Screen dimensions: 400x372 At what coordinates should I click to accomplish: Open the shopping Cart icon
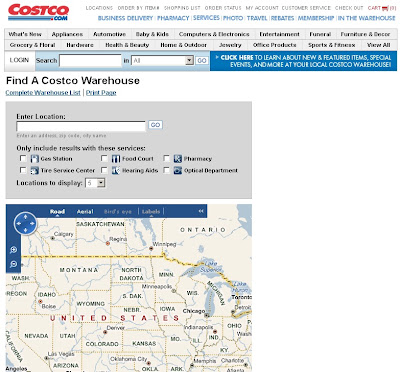pos(385,8)
